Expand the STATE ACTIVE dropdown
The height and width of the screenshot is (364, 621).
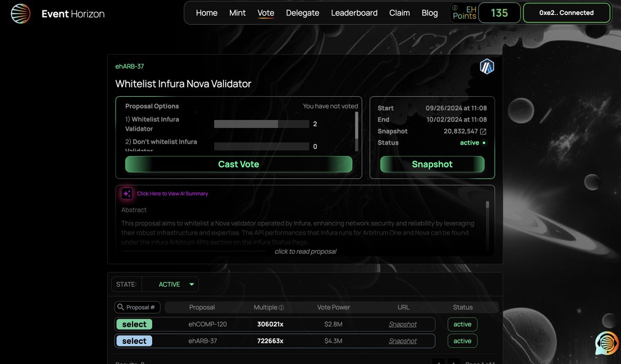(x=170, y=284)
